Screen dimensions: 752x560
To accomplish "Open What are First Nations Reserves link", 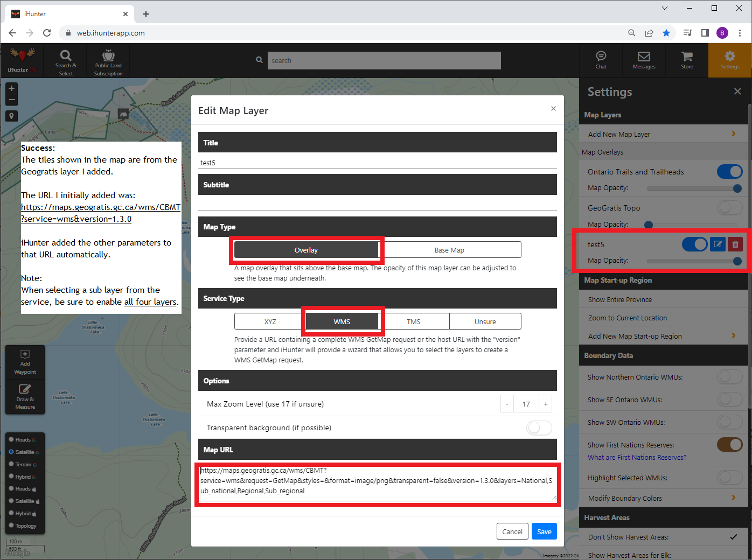I will [x=637, y=458].
